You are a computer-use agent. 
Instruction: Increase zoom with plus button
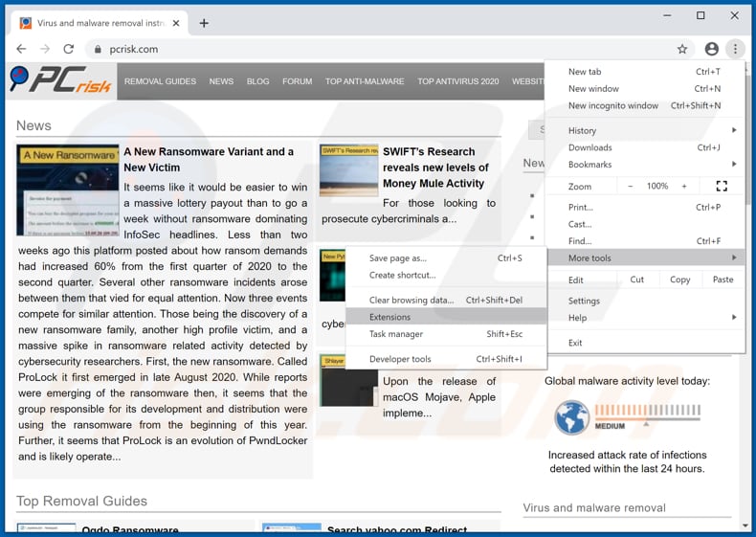(x=684, y=186)
